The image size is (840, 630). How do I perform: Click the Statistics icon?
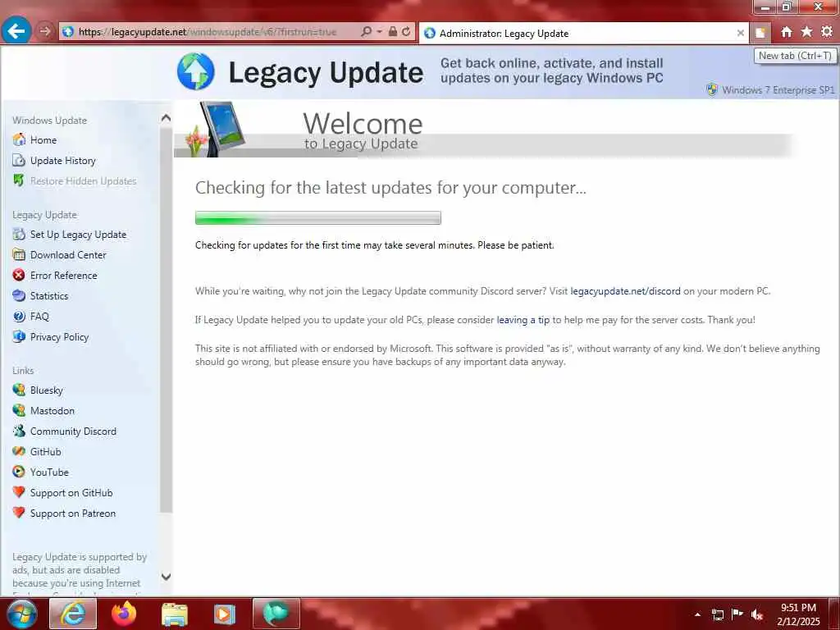(19, 295)
